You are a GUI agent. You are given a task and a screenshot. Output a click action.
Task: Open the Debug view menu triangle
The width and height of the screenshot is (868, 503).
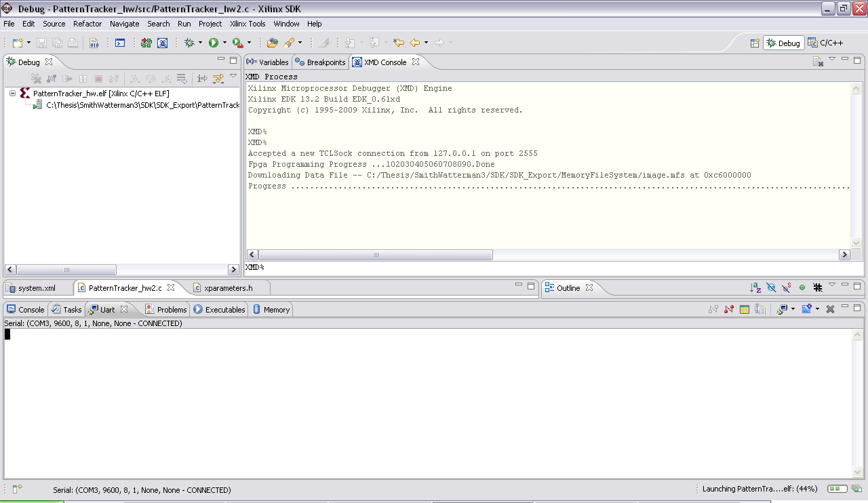click(x=233, y=77)
